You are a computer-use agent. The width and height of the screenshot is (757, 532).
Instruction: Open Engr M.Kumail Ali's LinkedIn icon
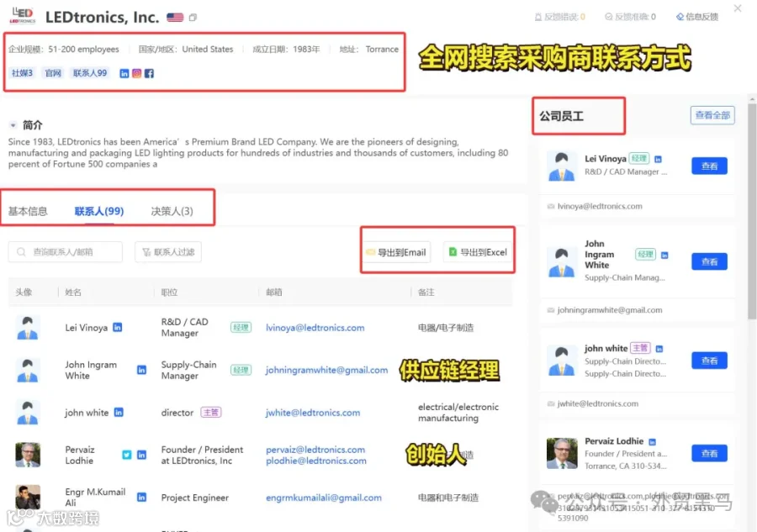point(141,498)
